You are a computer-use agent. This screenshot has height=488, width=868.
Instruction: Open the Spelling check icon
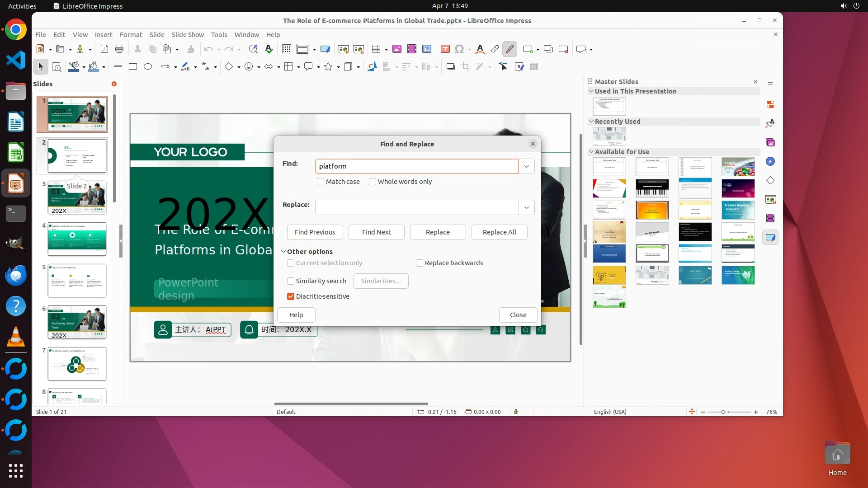269,49
